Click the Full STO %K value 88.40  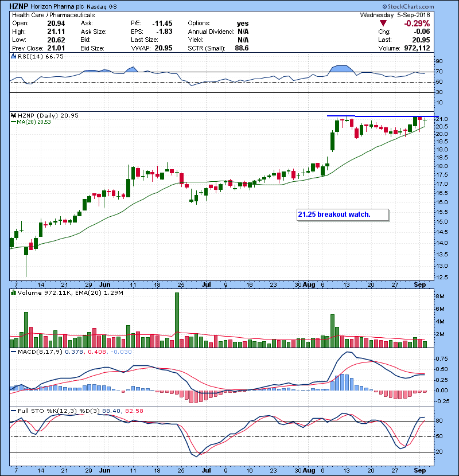[111, 411]
